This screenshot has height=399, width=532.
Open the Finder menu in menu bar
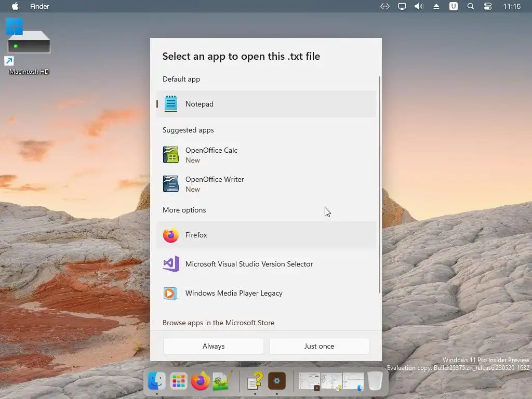[39, 6]
